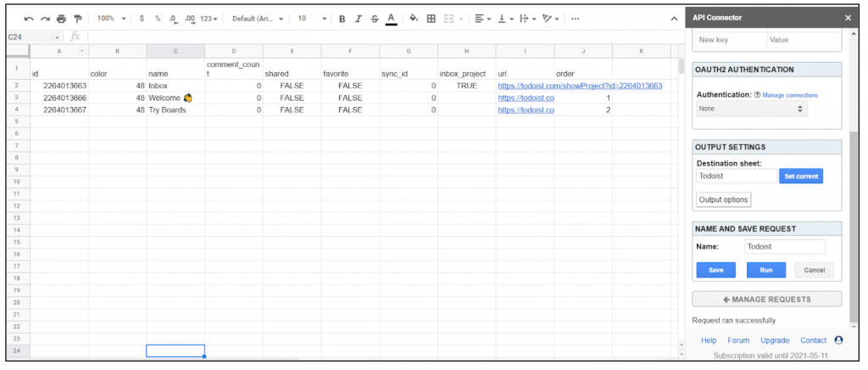Open the cell borders menu
Screen dimensions: 868x370
tap(431, 19)
